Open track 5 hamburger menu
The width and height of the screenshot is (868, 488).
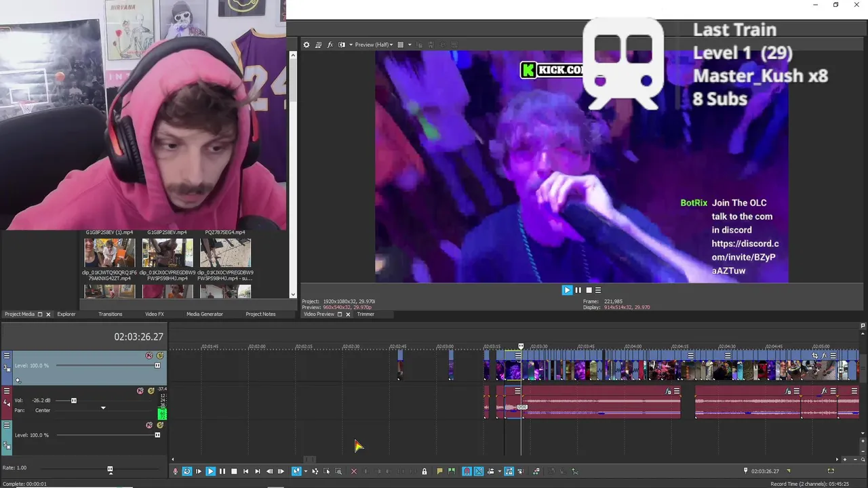point(7,426)
